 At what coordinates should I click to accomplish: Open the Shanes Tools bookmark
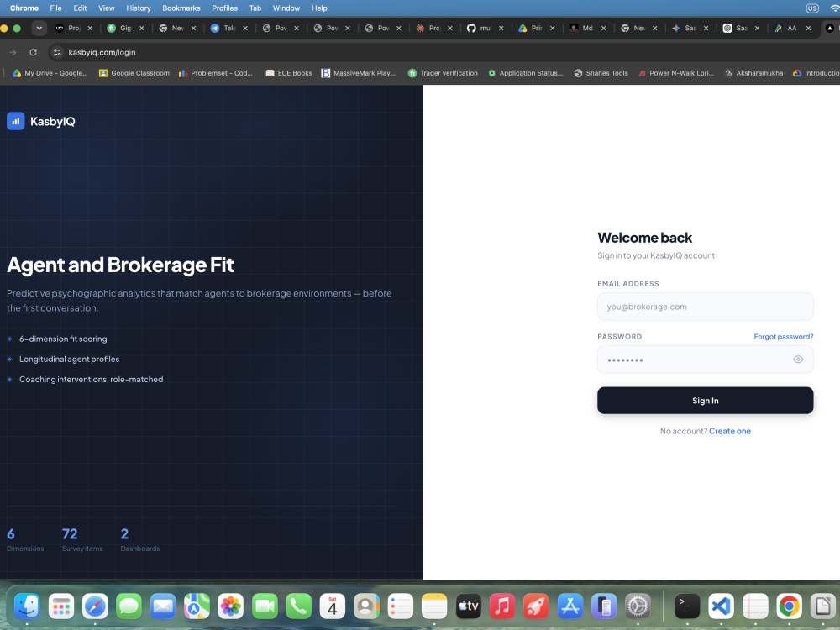pos(601,73)
